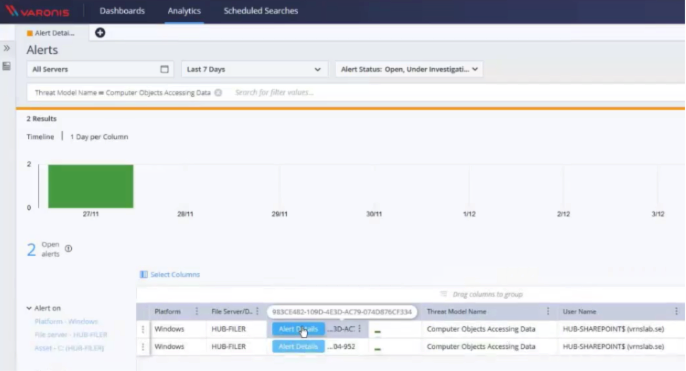Image resolution: width=686 pixels, height=371 pixels.
Task: Click the green 27/11 timeline bar
Action: (91, 186)
